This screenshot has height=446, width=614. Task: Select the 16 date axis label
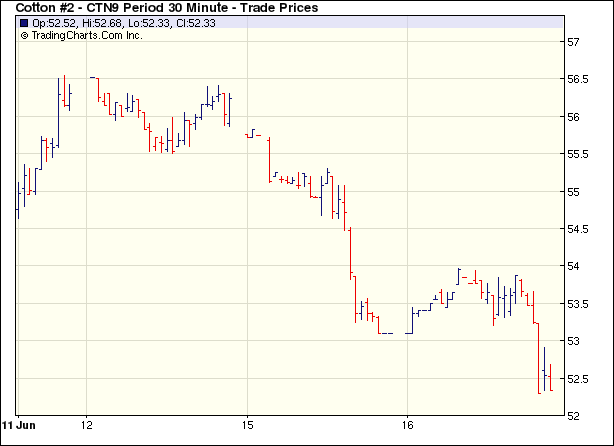coord(408,424)
